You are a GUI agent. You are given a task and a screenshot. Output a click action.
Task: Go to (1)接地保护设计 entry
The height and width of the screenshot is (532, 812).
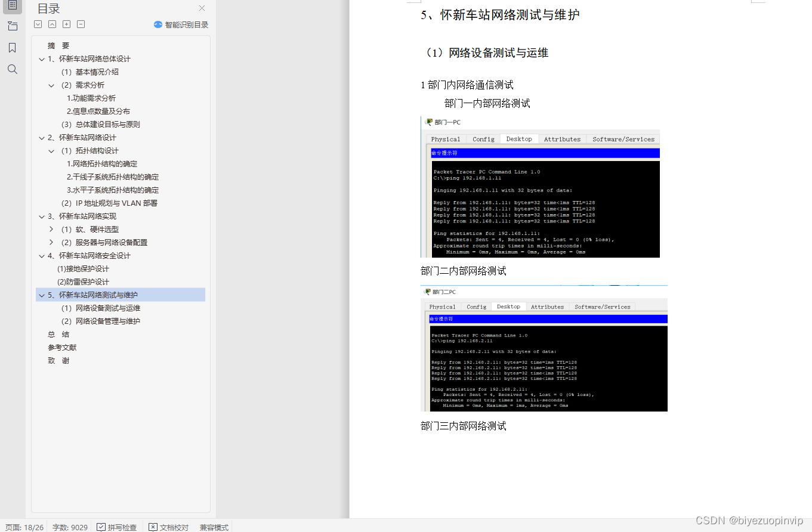[x=83, y=269]
